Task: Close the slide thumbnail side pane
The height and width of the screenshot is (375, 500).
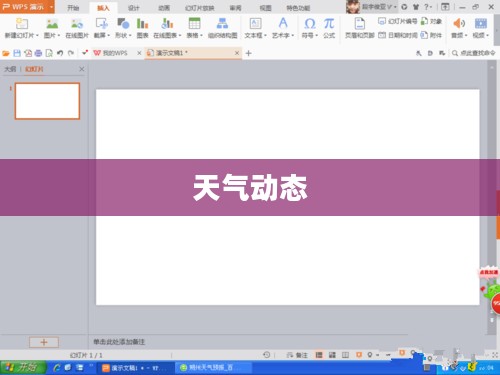Action: pyautogui.click(x=82, y=69)
